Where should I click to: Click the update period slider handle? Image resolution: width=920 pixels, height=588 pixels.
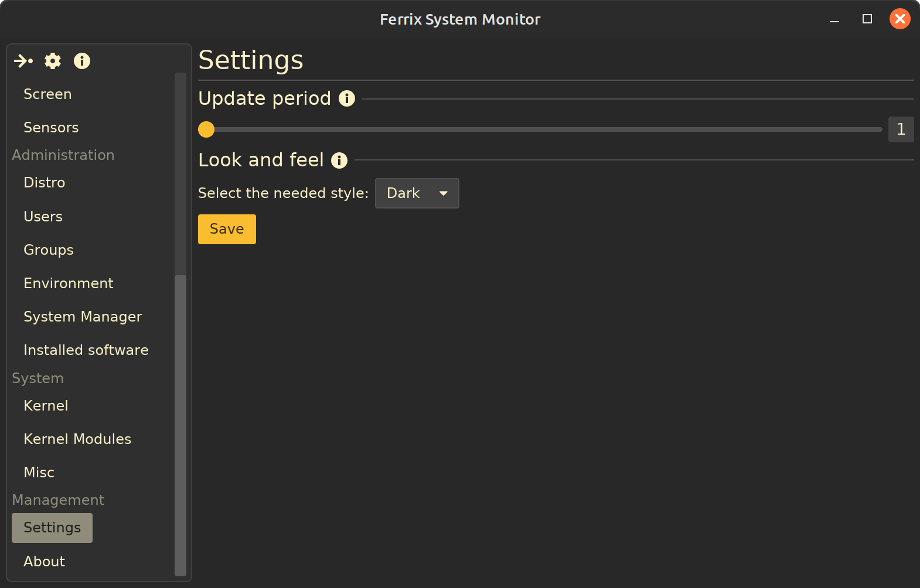click(206, 129)
